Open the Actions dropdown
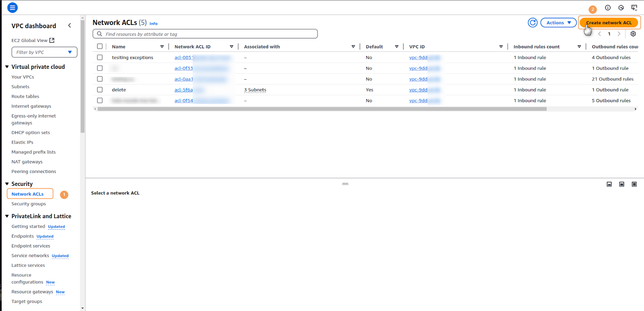 [558, 23]
